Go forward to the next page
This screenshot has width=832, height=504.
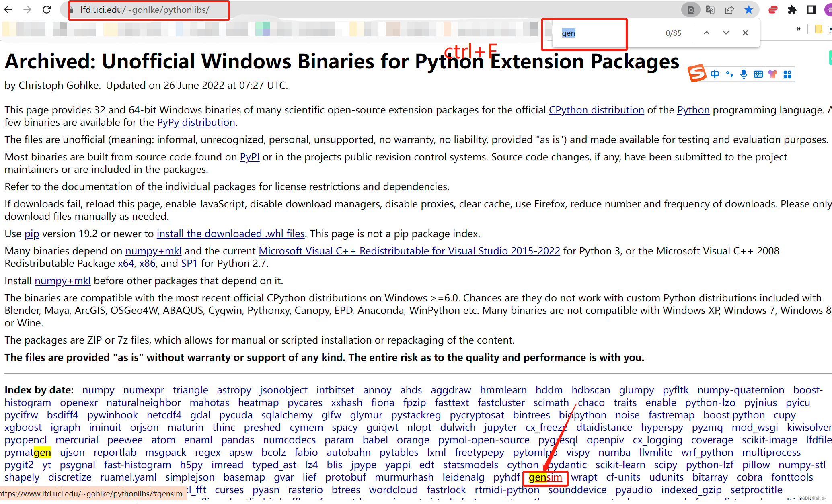coord(27,10)
